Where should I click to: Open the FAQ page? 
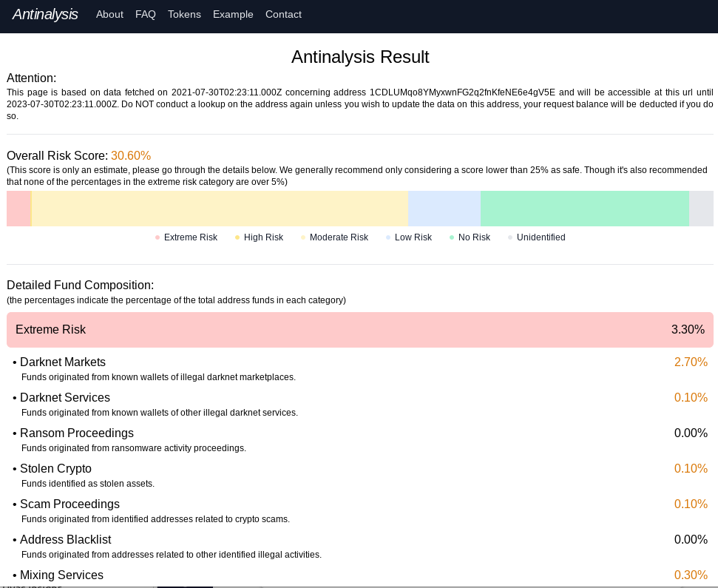click(146, 15)
